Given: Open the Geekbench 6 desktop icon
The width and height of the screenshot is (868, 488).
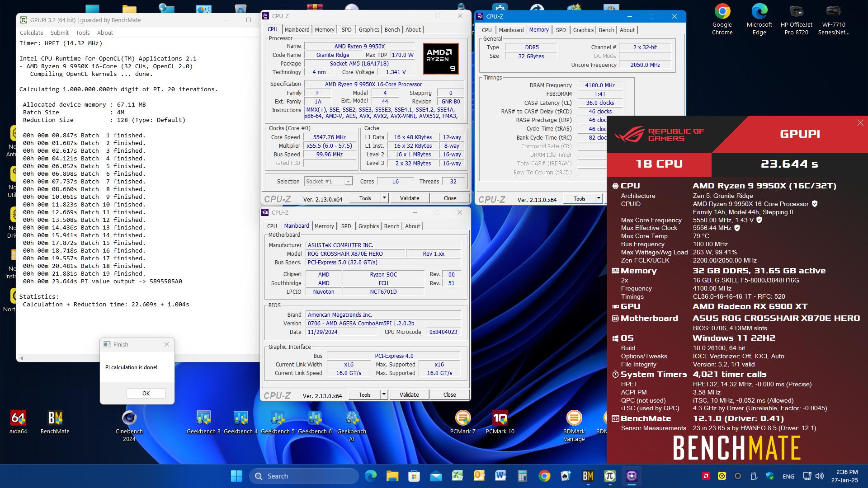Looking at the screenshot, I should point(315,422).
